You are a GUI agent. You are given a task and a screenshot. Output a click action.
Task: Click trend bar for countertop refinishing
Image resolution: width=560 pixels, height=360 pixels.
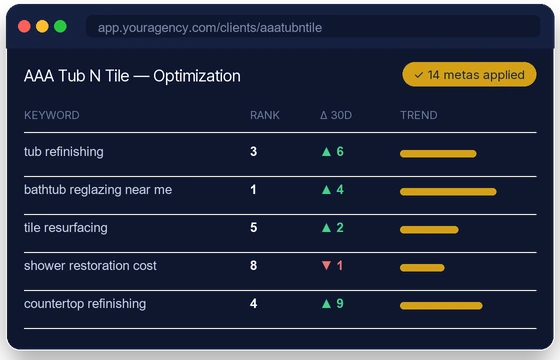(441, 306)
